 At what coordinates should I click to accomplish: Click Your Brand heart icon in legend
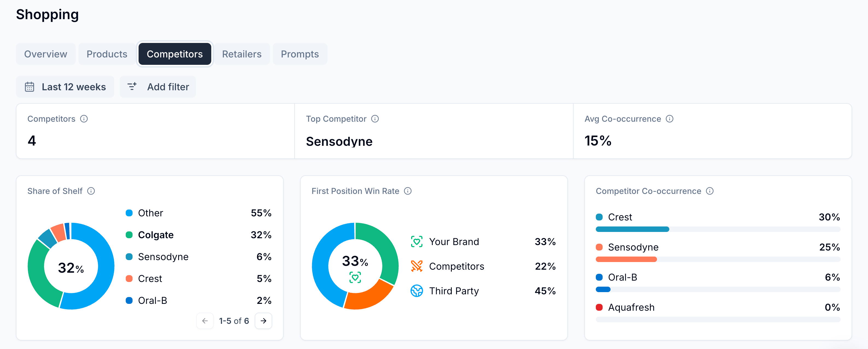[x=417, y=242]
